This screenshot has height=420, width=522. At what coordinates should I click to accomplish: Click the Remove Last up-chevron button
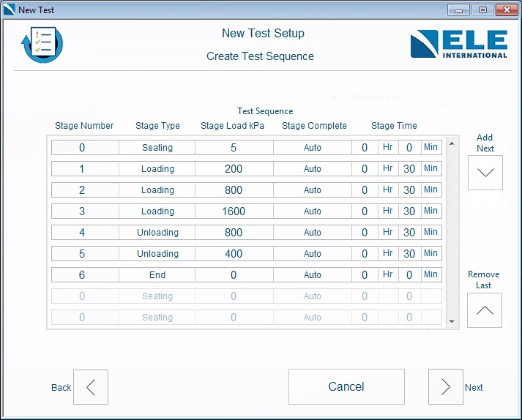485,310
